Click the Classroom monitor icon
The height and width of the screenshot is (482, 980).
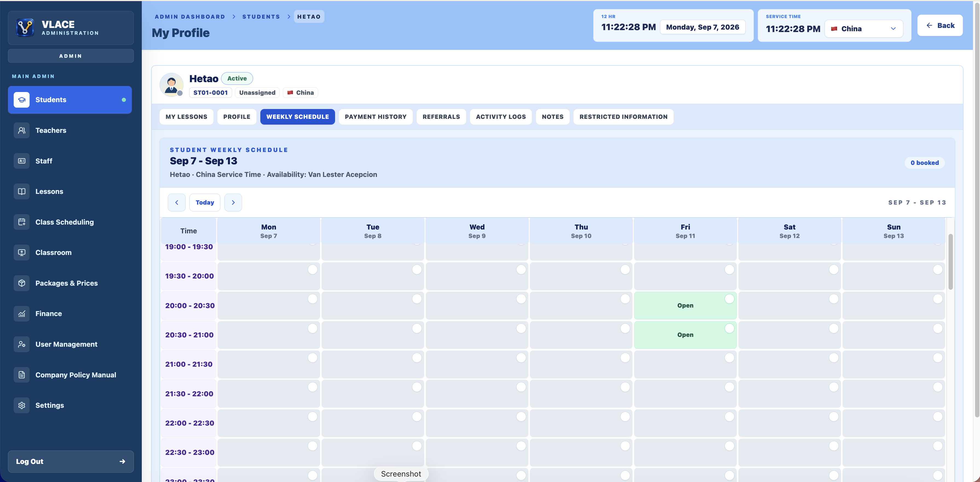(22, 253)
